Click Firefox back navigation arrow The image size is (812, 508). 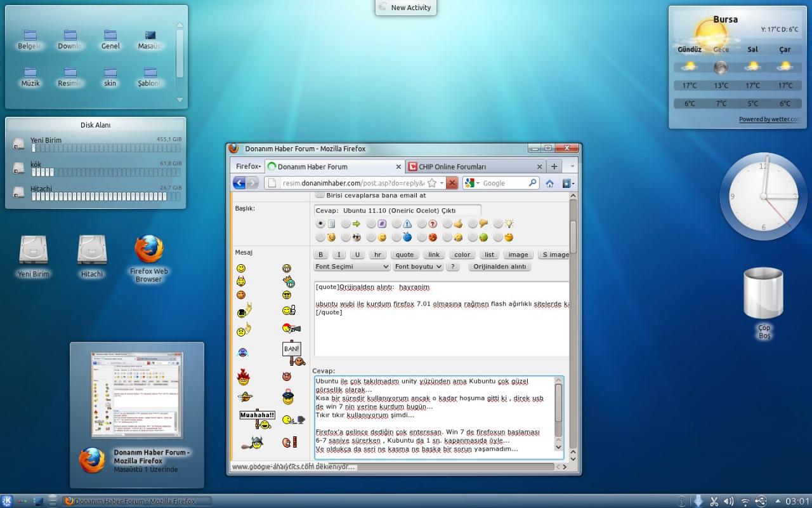(239, 183)
